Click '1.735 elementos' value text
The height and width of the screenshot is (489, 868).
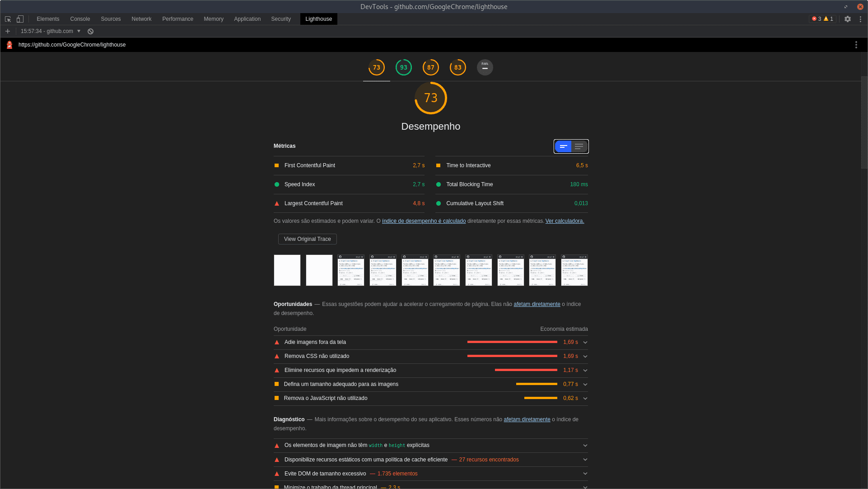pos(397,474)
